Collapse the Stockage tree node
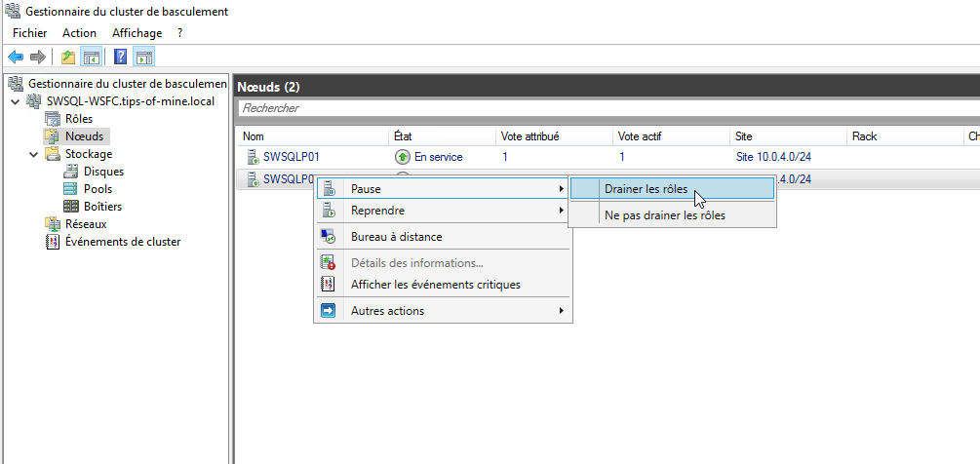 [x=33, y=154]
